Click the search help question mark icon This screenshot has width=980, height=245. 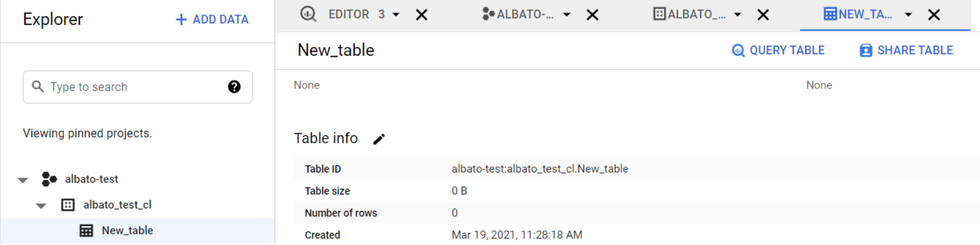tap(234, 87)
